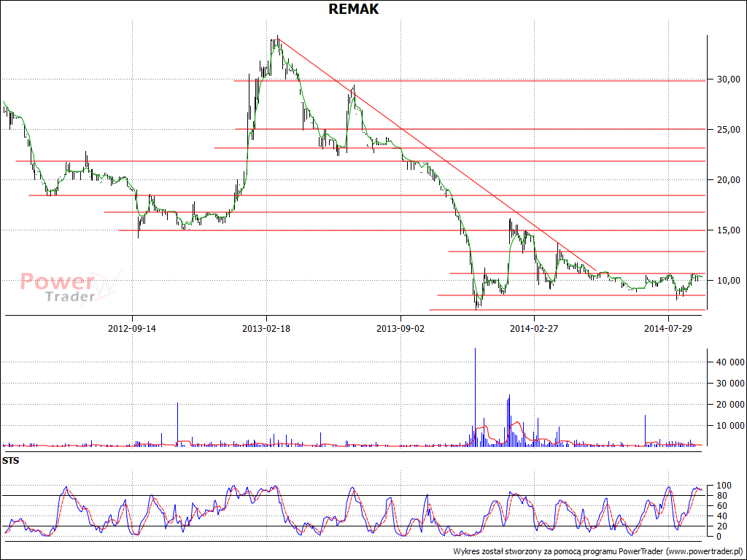The width and height of the screenshot is (747, 560).
Task: Click the red descending trendline
Action: [436, 154]
